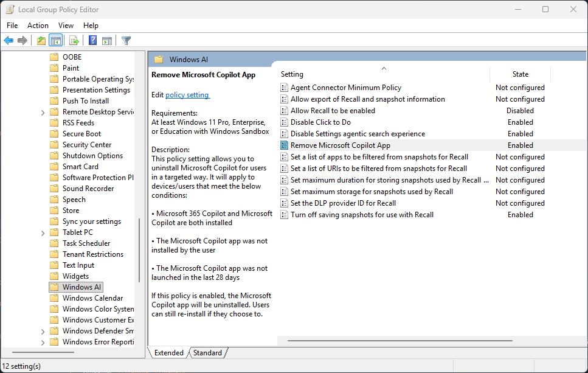
Task: Click the Agent Connector Minimum Policy setting icon
Action: tap(284, 88)
